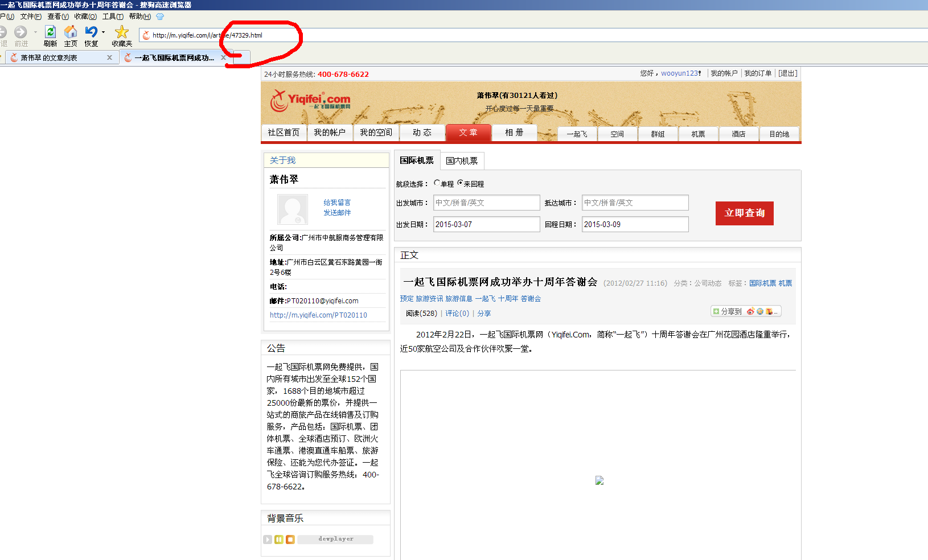Open the 一起飞 secondary tab
The width and height of the screenshot is (928, 560).
point(577,134)
